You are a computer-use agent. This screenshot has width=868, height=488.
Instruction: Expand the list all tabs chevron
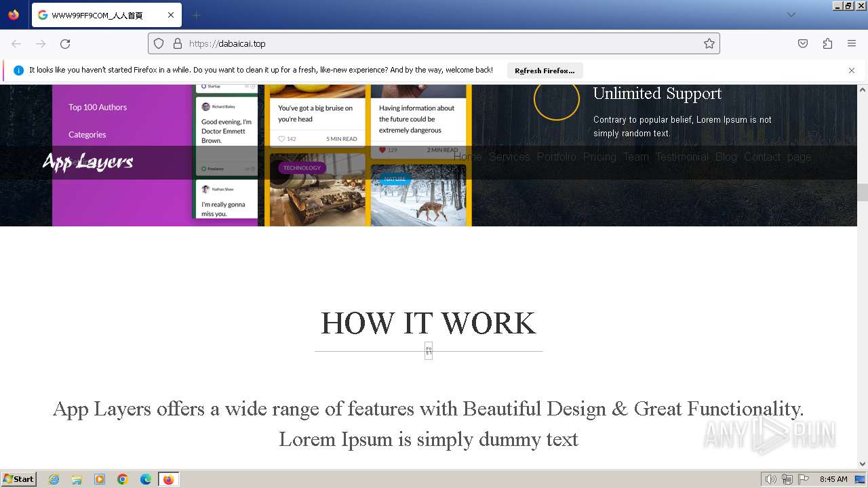click(791, 15)
